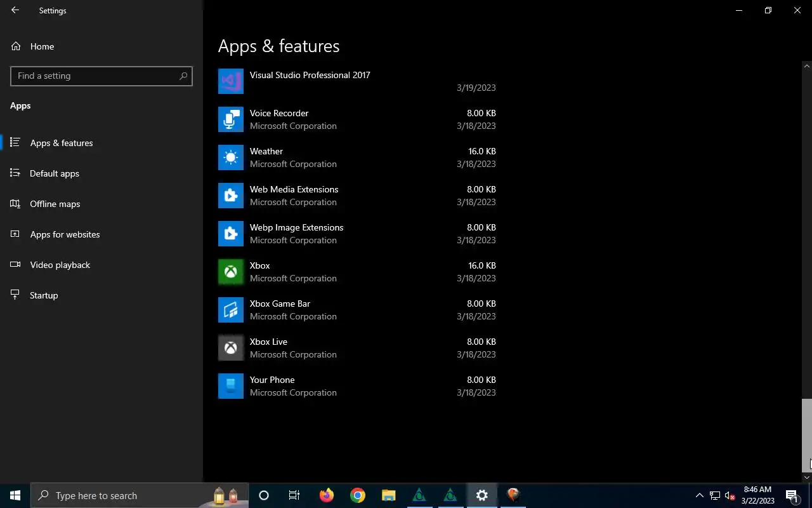Image resolution: width=812 pixels, height=508 pixels.
Task: Click the Find a setting search box
Action: pos(101,76)
